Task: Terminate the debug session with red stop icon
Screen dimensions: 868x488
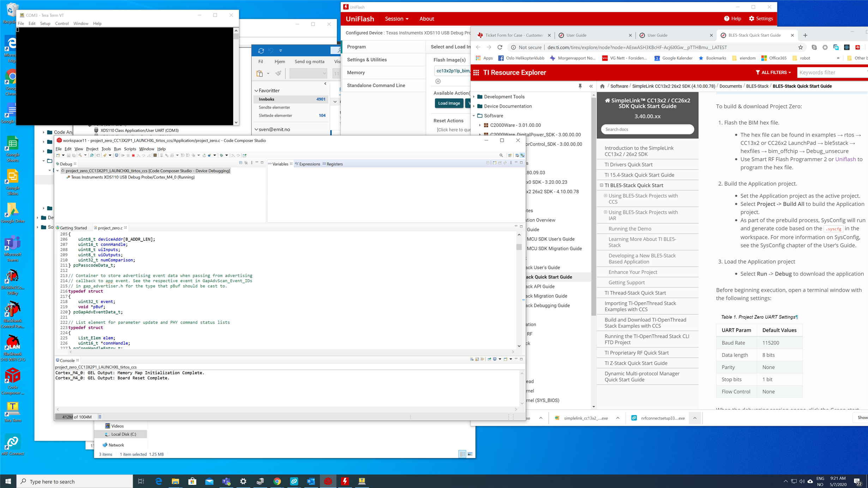Action: [133, 155]
